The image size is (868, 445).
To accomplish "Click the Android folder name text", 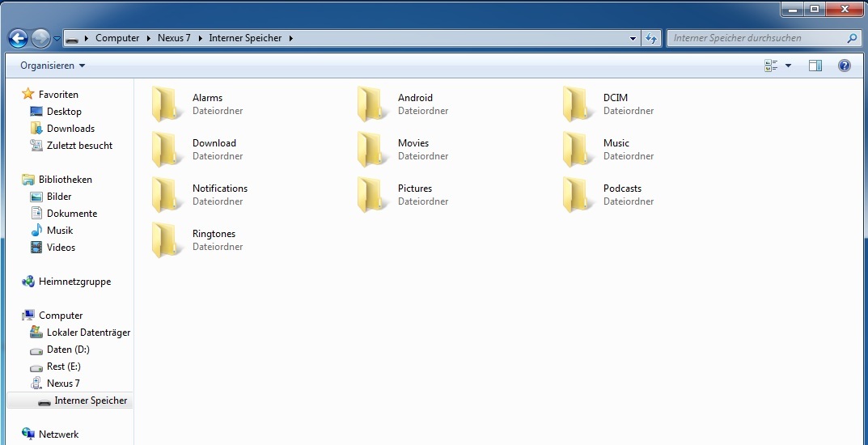I will (x=415, y=97).
